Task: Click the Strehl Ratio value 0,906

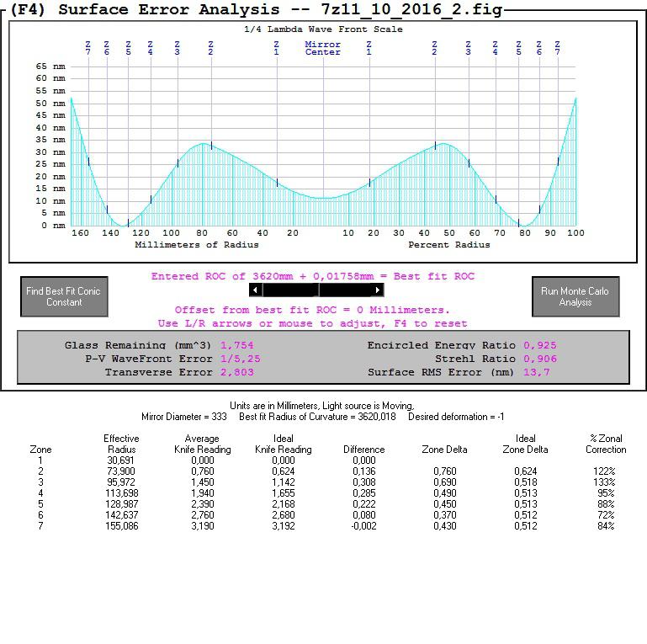Action: pos(540,359)
